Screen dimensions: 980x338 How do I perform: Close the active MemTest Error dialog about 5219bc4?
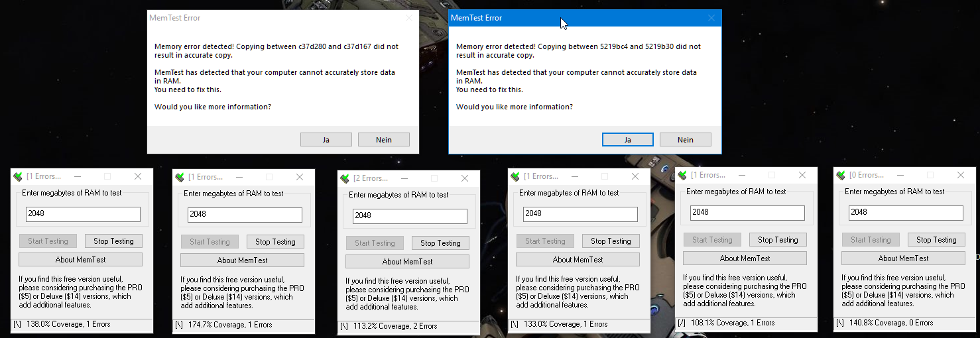coord(711,18)
